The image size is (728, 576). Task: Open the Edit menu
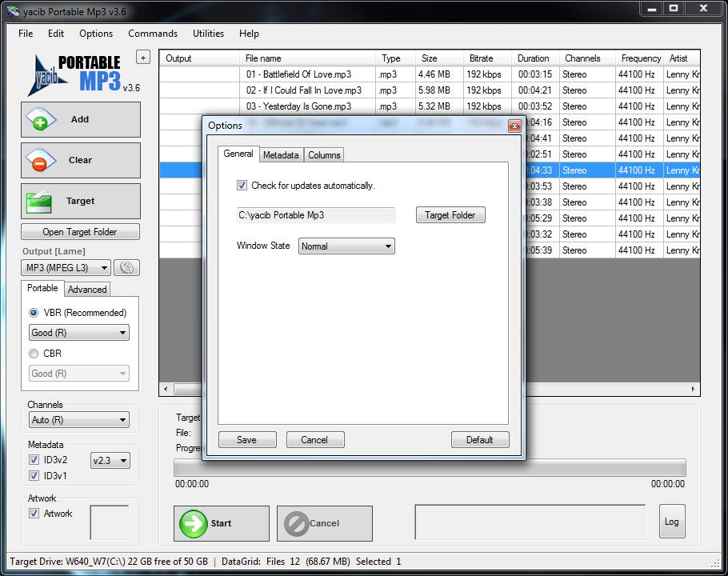click(56, 34)
